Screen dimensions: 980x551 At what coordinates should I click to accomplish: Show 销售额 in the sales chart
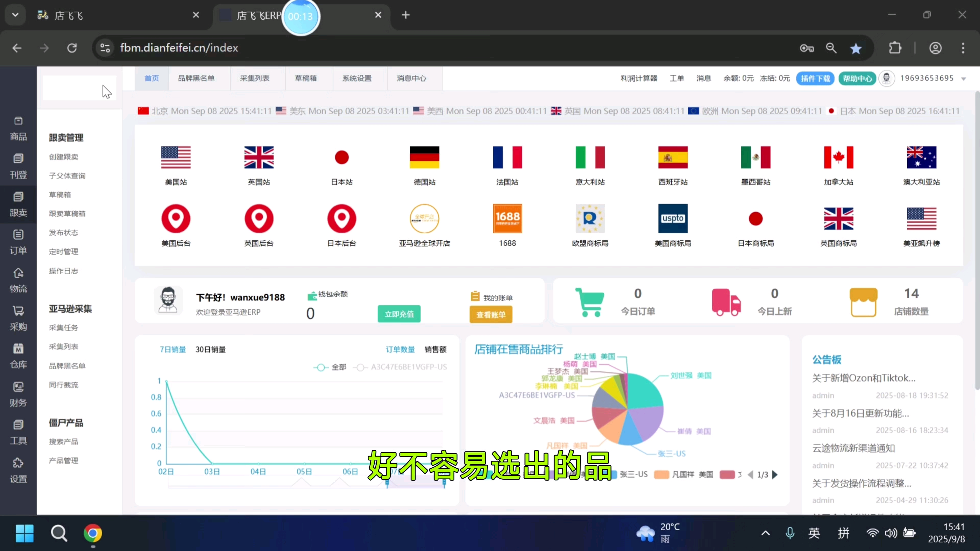[x=436, y=349]
